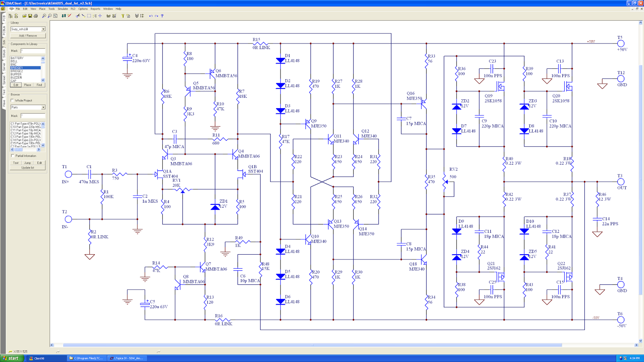Viewport: 644px width, 362px height.
Task: Click the horizontal scrollbar of schematic view
Action: 345,345
